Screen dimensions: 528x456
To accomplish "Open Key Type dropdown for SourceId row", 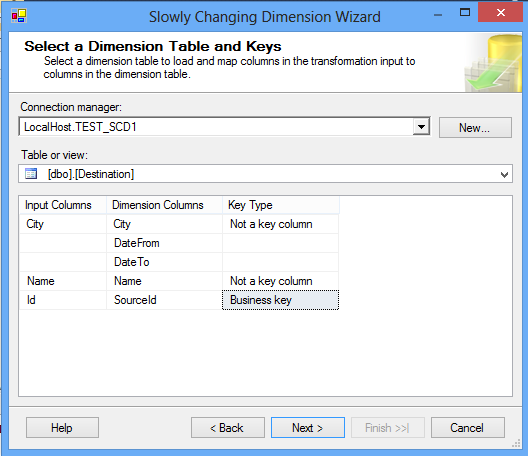I will tap(280, 300).
